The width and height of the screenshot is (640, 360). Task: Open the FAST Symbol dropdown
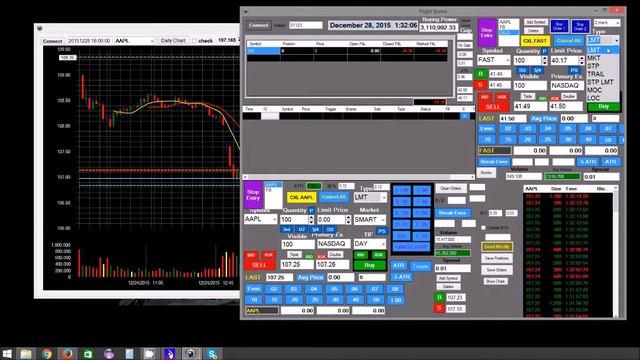tap(507, 60)
